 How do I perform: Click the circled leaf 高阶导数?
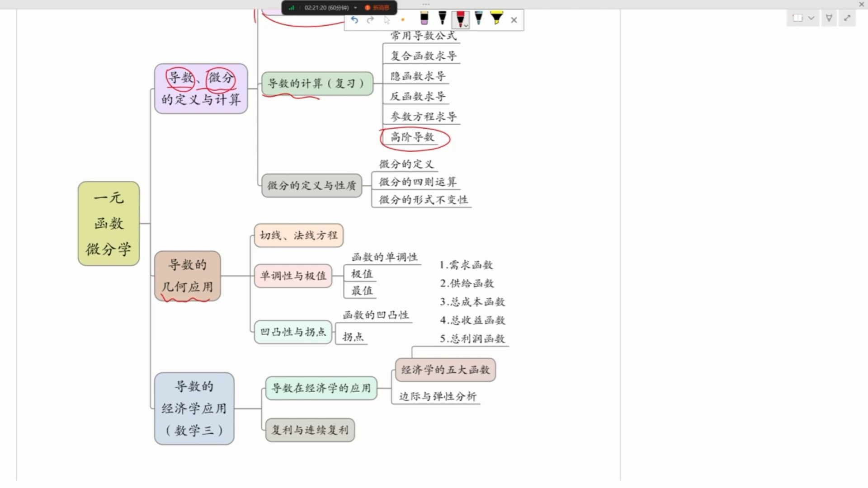[412, 137]
